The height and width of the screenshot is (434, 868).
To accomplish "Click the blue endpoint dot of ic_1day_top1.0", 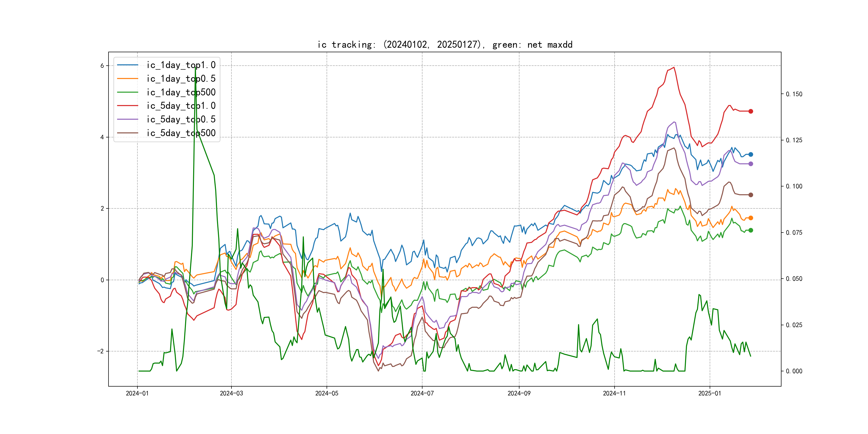I will 750,154.
